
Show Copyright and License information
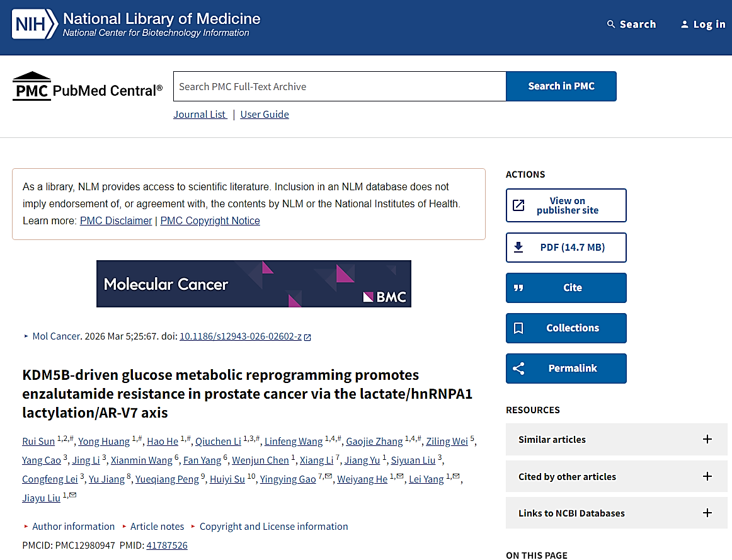coord(273,527)
